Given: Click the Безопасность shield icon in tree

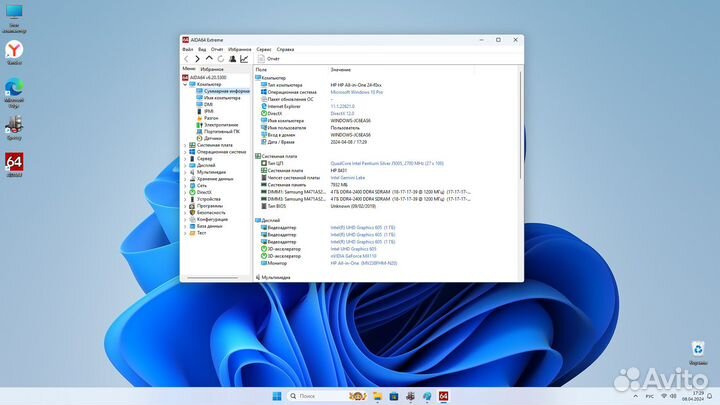Looking at the screenshot, I should click(192, 213).
